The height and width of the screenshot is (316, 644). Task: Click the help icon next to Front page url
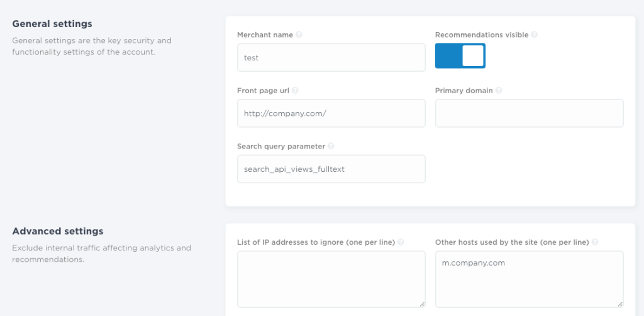tap(295, 91)
